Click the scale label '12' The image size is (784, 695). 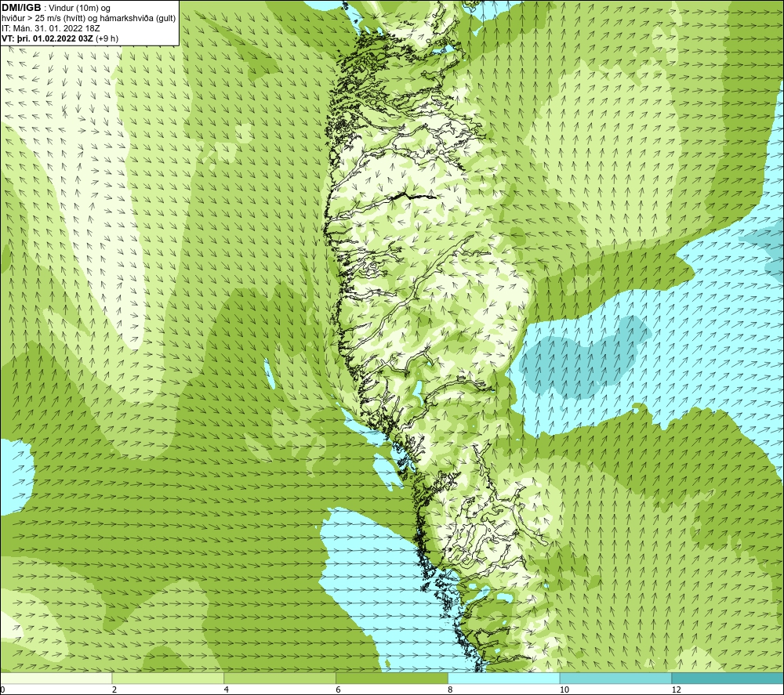677,690
